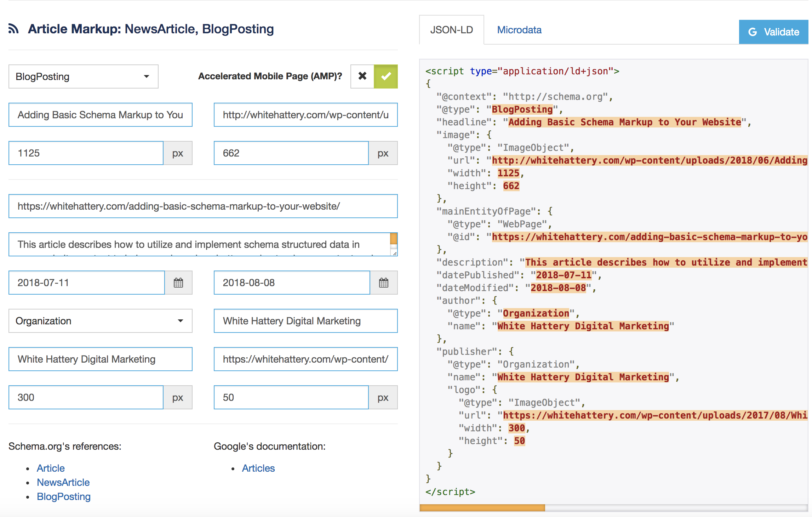
Task: Set AMP to Yes with checkmark toggle
Action: pos(386,76)
